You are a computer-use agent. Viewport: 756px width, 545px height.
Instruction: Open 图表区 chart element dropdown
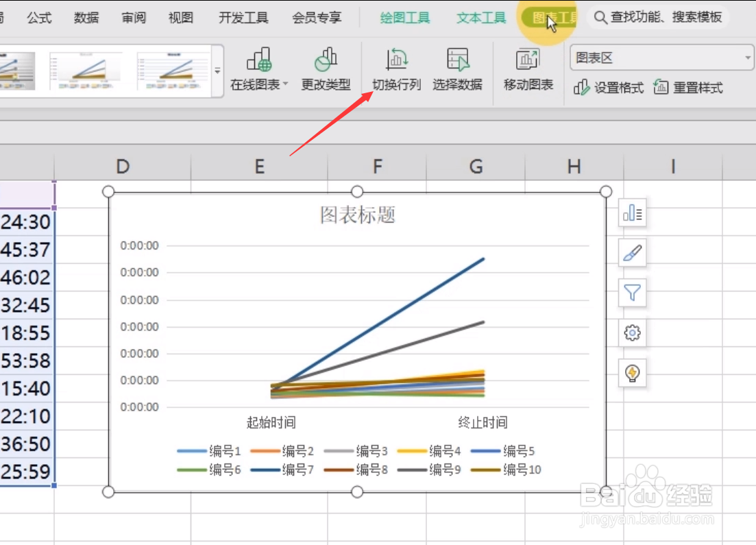748,58
